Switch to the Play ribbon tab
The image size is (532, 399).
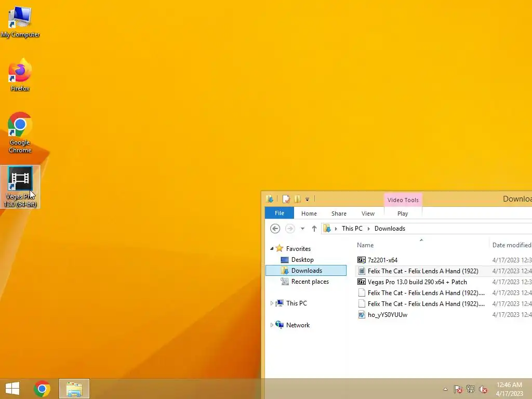[x=403, y=214]
